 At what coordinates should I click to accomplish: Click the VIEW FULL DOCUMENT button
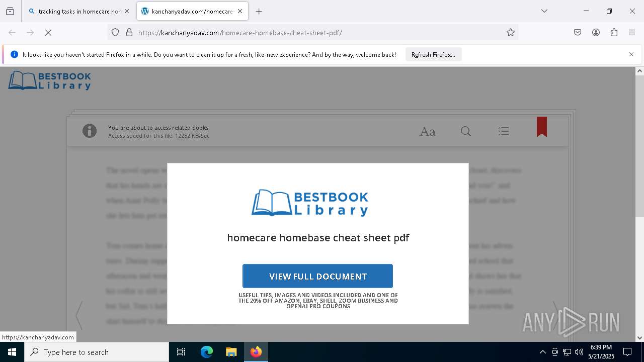[x=317, y=276]
